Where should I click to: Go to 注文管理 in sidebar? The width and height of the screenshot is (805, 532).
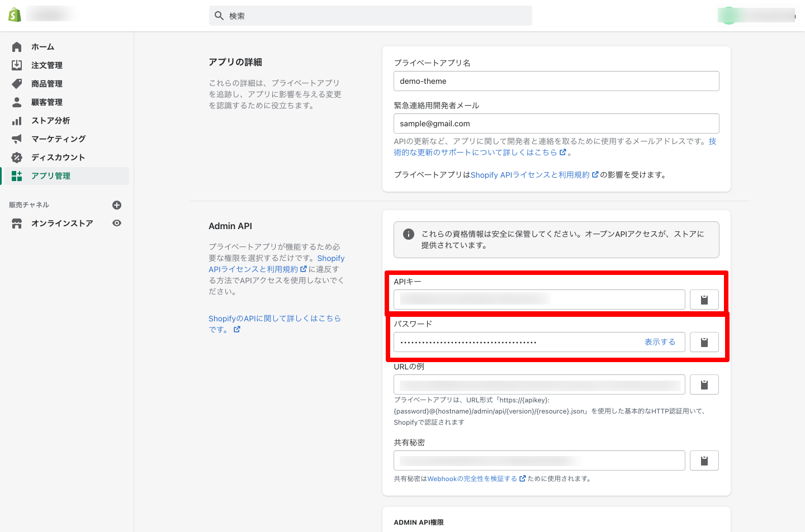pos(46,65)
